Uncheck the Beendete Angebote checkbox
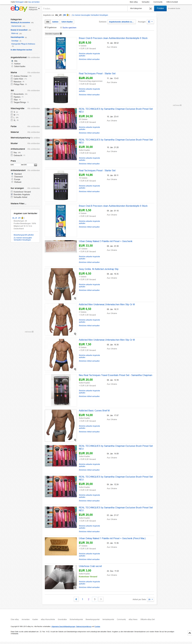The width and height of the screenshot is (192, 644). [12, 195]
